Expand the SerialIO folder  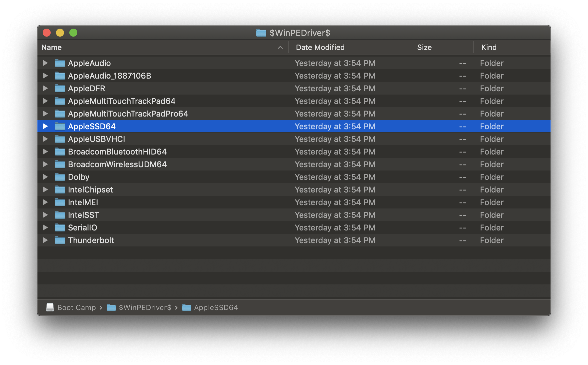tap(45, 227)
